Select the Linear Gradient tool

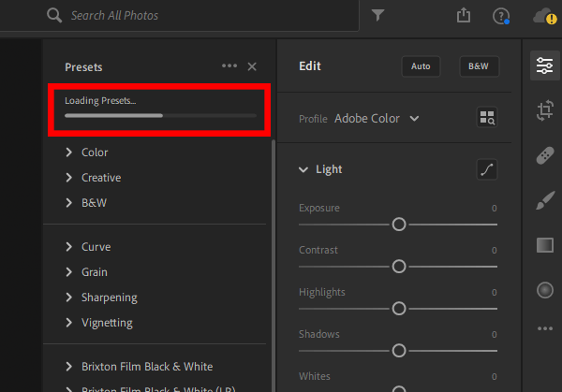545,245
